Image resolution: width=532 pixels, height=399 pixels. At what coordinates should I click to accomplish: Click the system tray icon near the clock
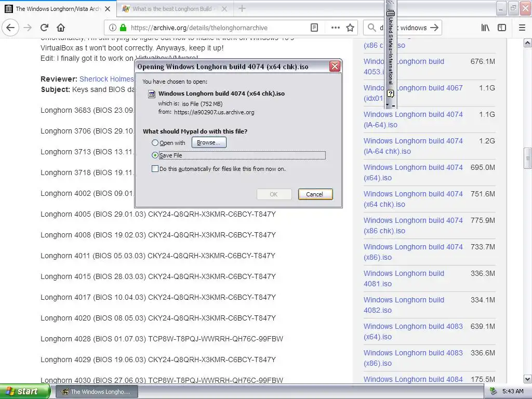tap(494, 392)
